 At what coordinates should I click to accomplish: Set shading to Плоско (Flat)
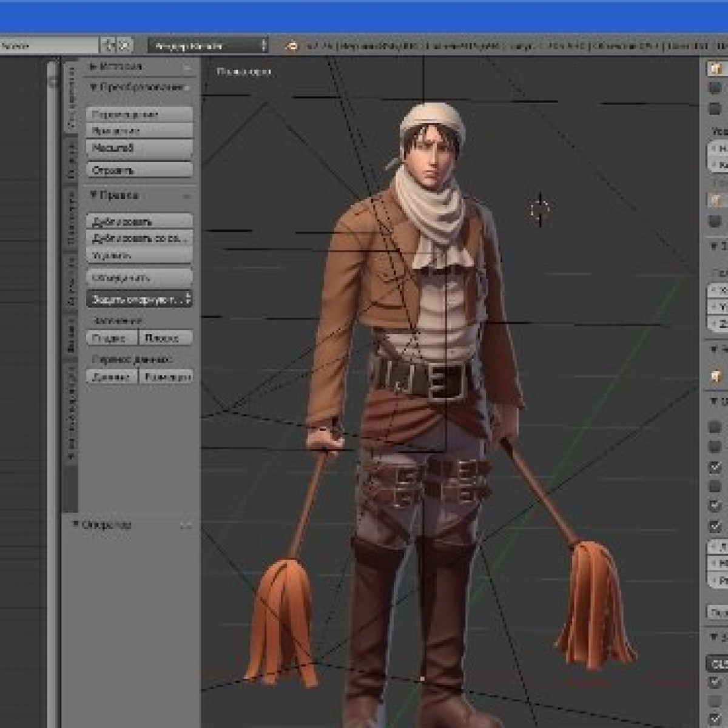point(166,338)
